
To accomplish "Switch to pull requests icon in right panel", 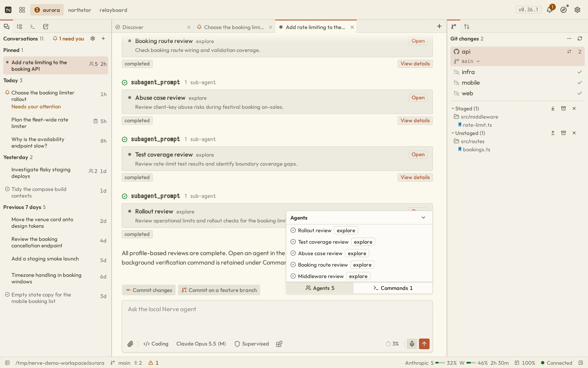I will tap(467, 27).
